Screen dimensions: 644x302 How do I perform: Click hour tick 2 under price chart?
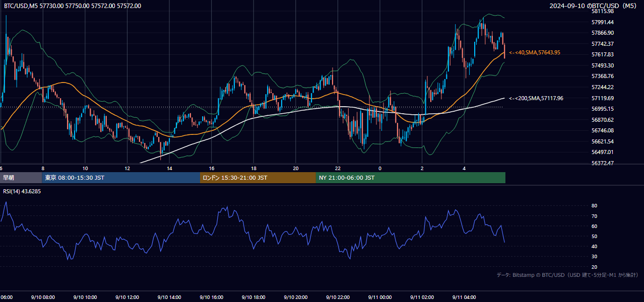[x=422, y=169]
